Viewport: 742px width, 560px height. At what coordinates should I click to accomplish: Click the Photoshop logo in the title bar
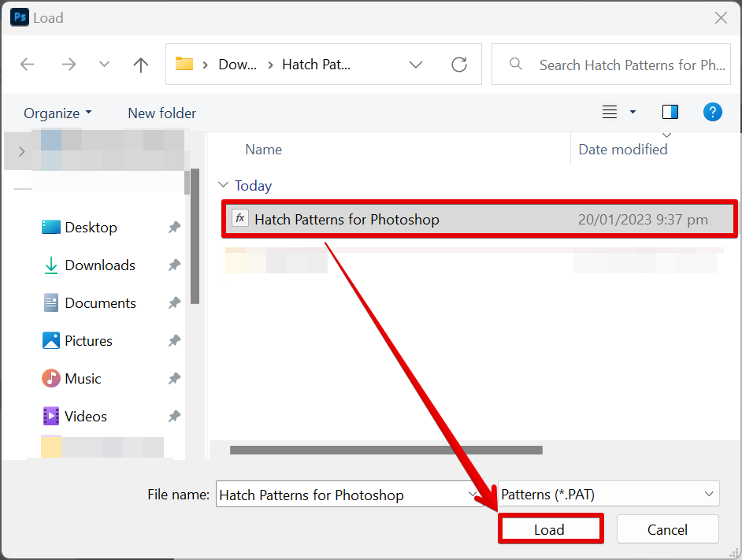click(19, 17)
